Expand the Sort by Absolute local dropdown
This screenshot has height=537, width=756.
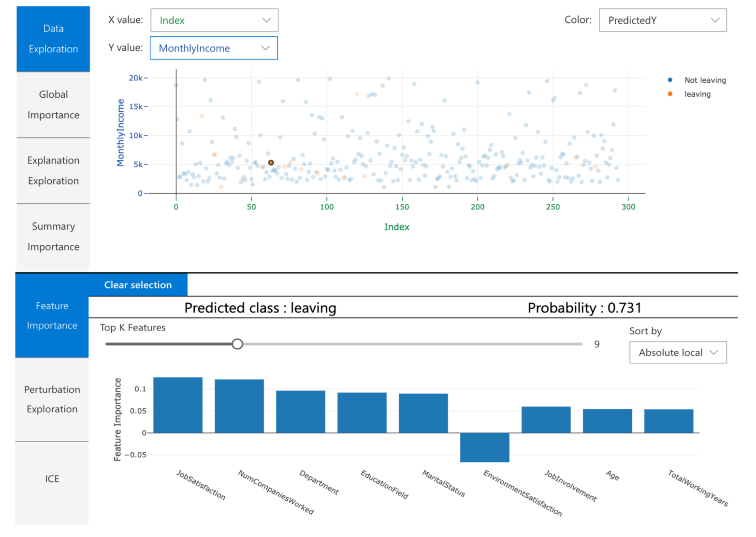pos(677,352)
